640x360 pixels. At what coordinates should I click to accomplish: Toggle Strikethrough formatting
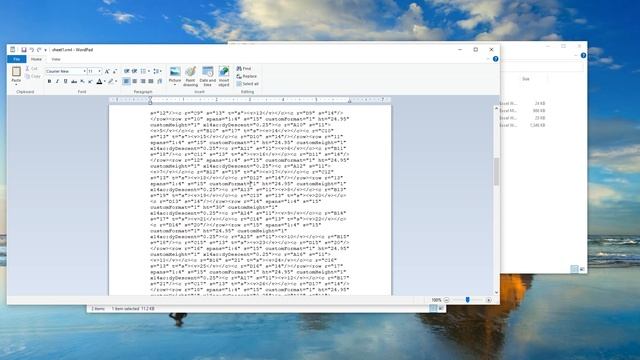point(74,81)
